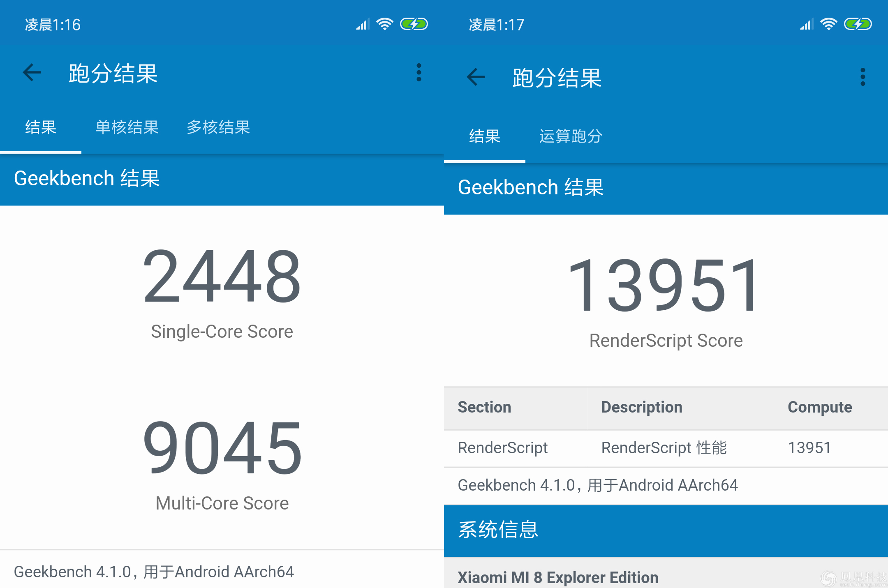Select 结果 tab on right screen

[485, 136]
